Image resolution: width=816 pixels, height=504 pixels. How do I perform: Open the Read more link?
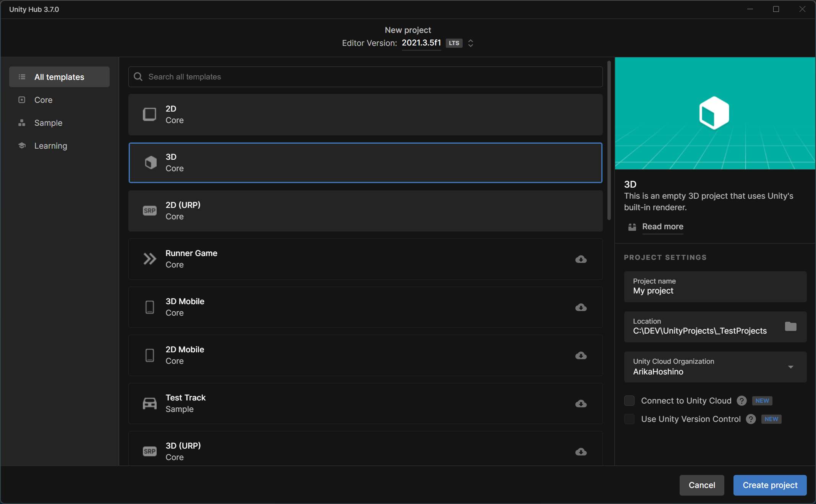[662, 227]
